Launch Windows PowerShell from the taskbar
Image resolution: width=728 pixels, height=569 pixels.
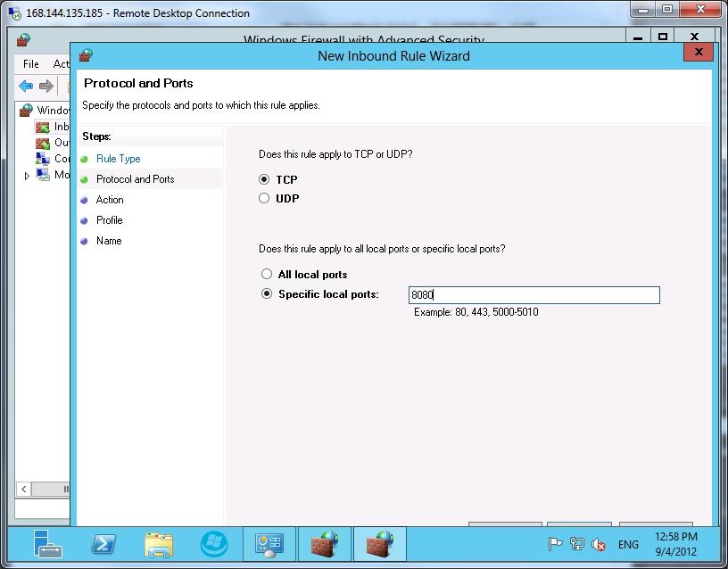point(103,543)
